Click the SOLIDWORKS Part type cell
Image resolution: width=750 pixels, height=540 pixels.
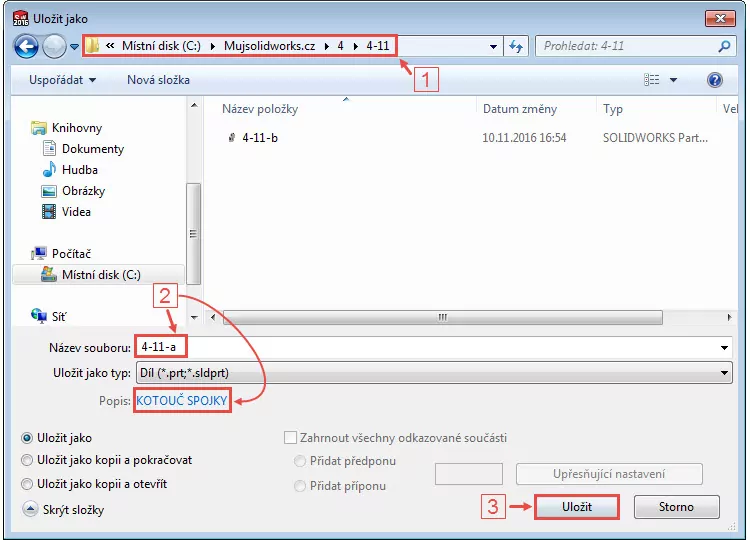[655, 138]
